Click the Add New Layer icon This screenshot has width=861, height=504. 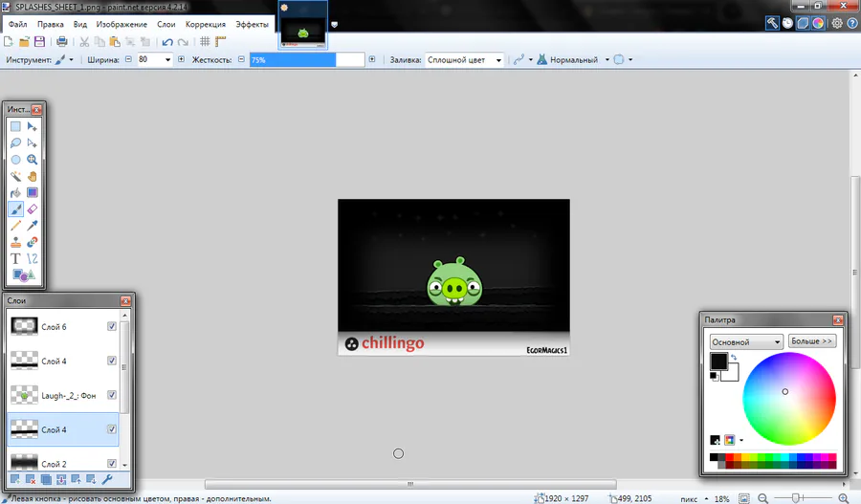click(15, 479)
